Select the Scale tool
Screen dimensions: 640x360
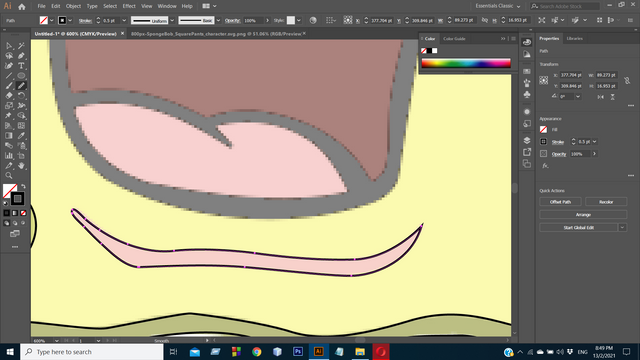click(9, 106)
